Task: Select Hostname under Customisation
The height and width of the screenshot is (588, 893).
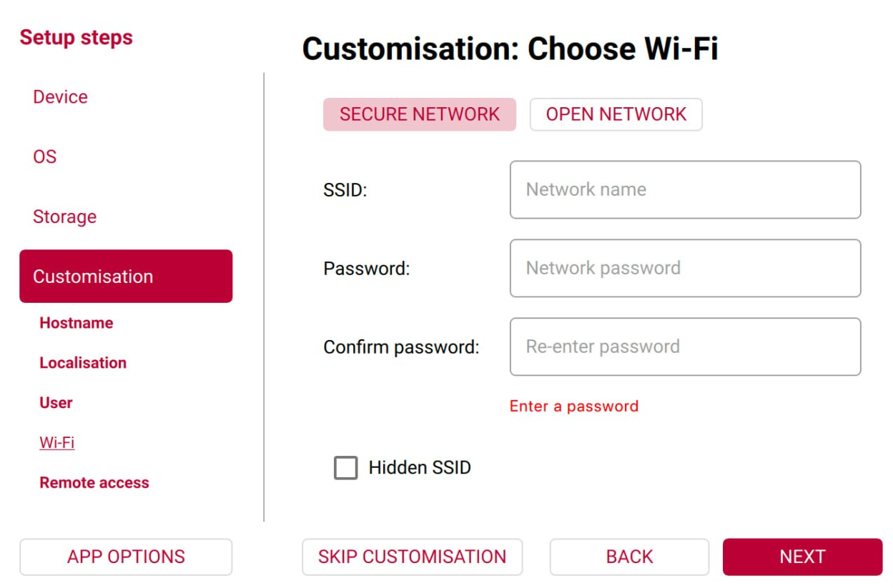Action: 75,322
